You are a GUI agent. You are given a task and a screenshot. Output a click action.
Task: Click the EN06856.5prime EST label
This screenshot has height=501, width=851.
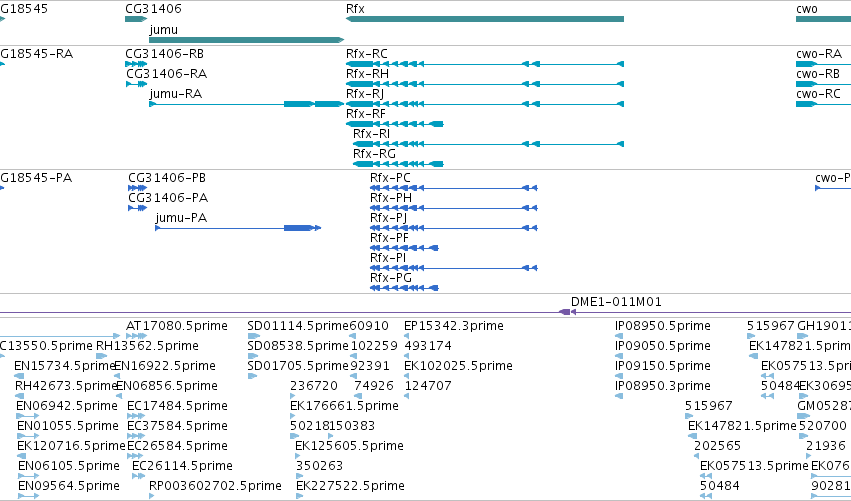click(x=167, y=386)
